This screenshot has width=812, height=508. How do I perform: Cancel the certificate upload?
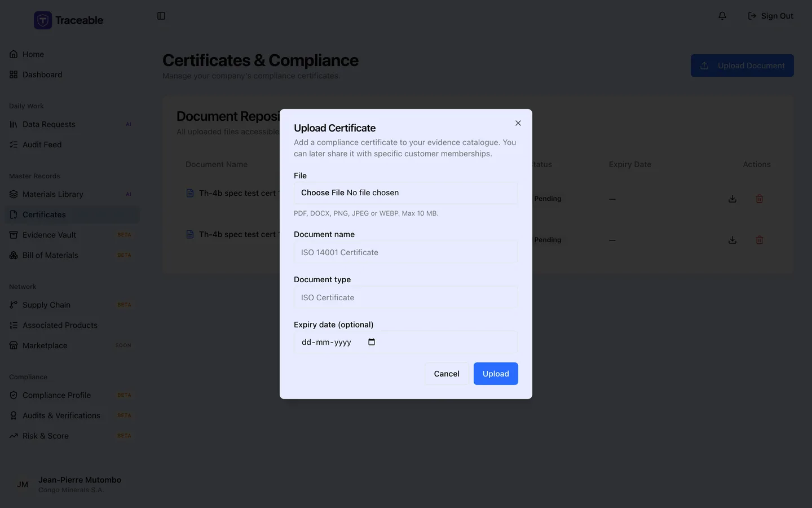point(447,374)
